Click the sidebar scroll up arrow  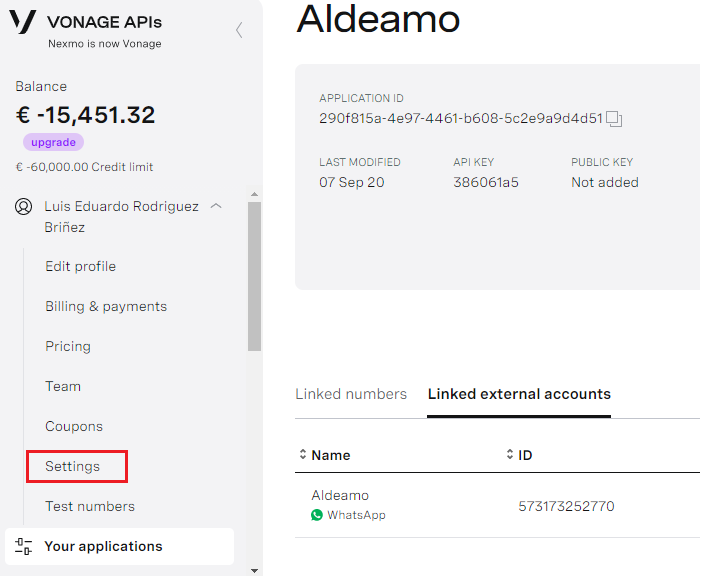[x=254, y=194]
